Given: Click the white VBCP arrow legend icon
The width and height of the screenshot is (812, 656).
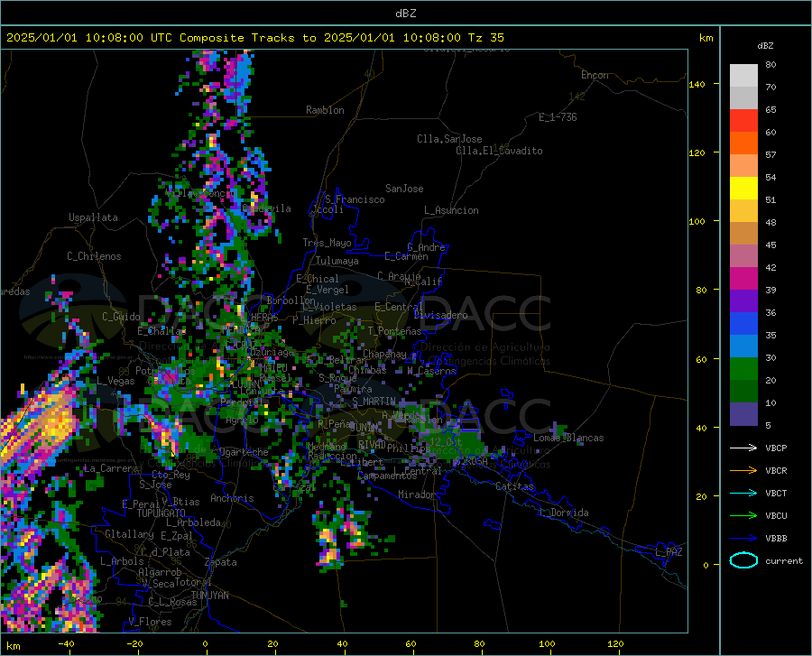Looking at the screenshot, I should (x=743, y=448).
